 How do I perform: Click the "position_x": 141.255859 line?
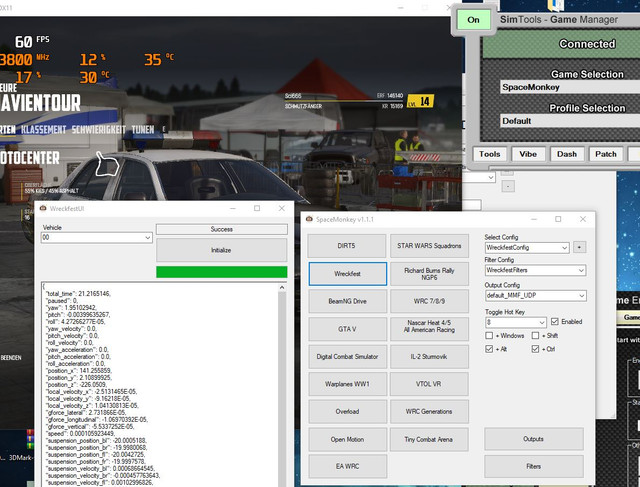[x=79, y=371]
